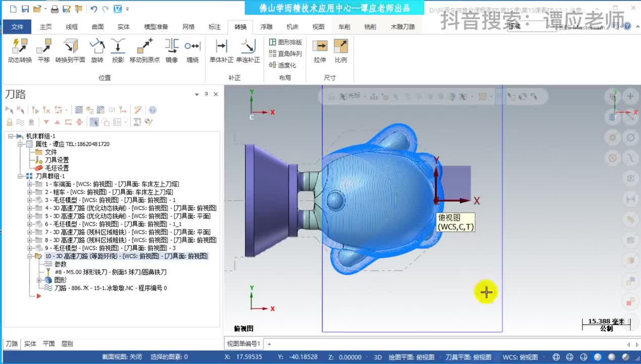This screenshot has height=364, width=641.
Task: Click the Z value field in status bar
Action: pyautogui.click(x=351, y=357)
